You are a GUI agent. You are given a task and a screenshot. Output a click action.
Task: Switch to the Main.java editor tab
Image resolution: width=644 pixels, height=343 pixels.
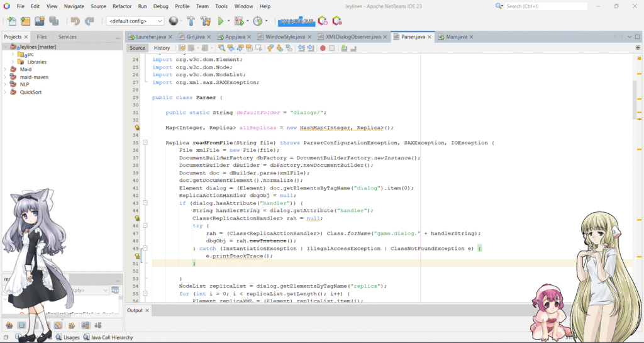point(456,37)
